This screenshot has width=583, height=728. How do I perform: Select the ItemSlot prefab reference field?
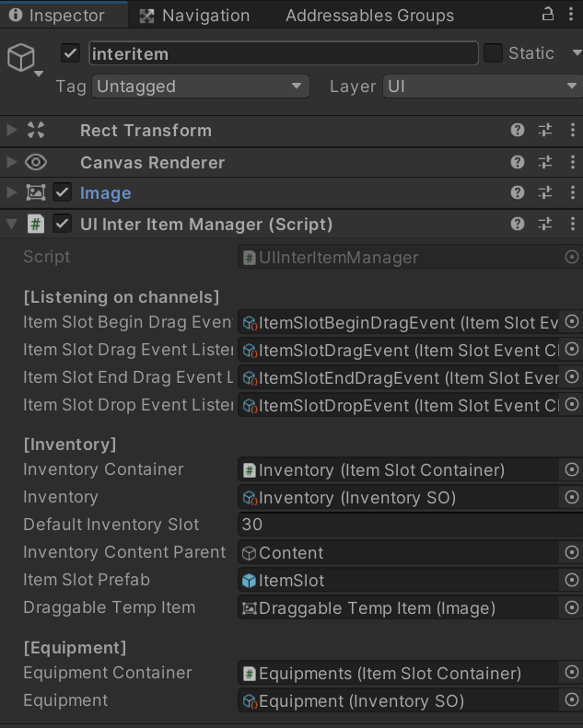(400, 581)
